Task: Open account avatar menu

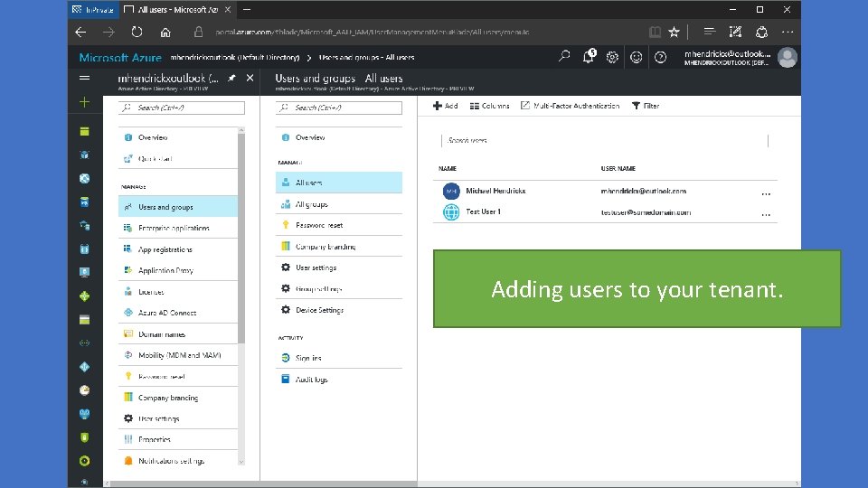Action: tap(788, 57)
